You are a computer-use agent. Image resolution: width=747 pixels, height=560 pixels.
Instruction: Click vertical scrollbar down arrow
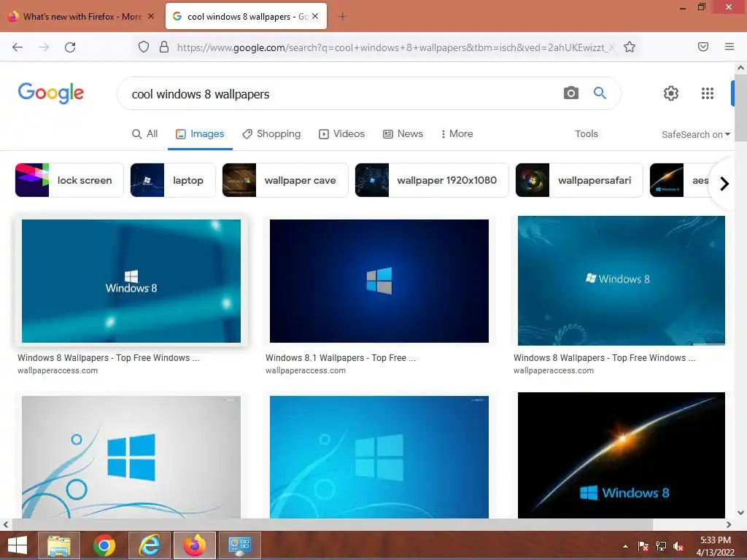click(x=740, y=513)
